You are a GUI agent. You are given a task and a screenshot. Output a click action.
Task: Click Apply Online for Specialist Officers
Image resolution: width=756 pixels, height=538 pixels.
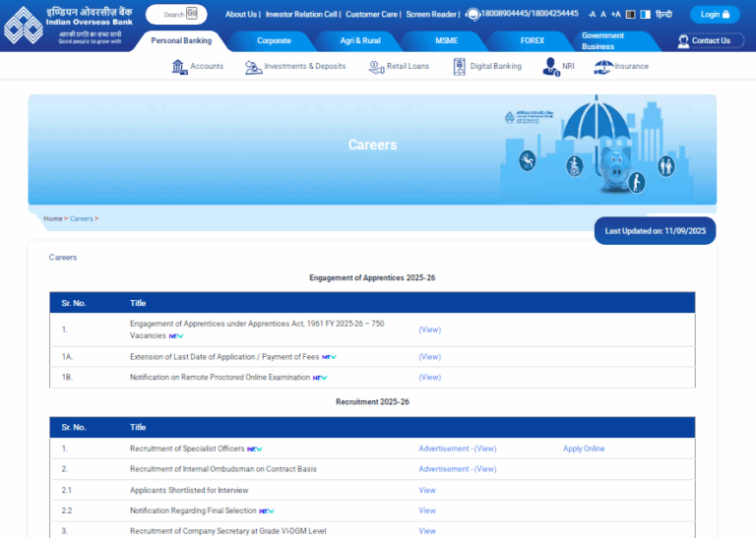click(x=584, y=448)
